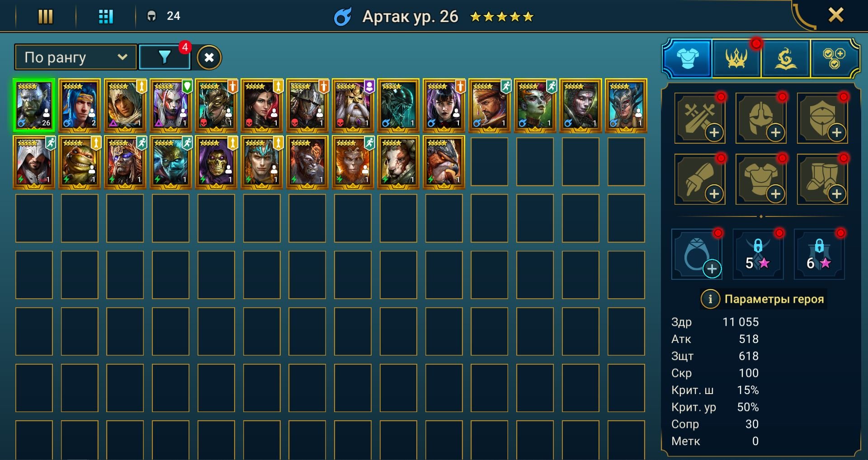Switch to the grid view layout
Screen dimensions: 868x460
tap(106, 17)
